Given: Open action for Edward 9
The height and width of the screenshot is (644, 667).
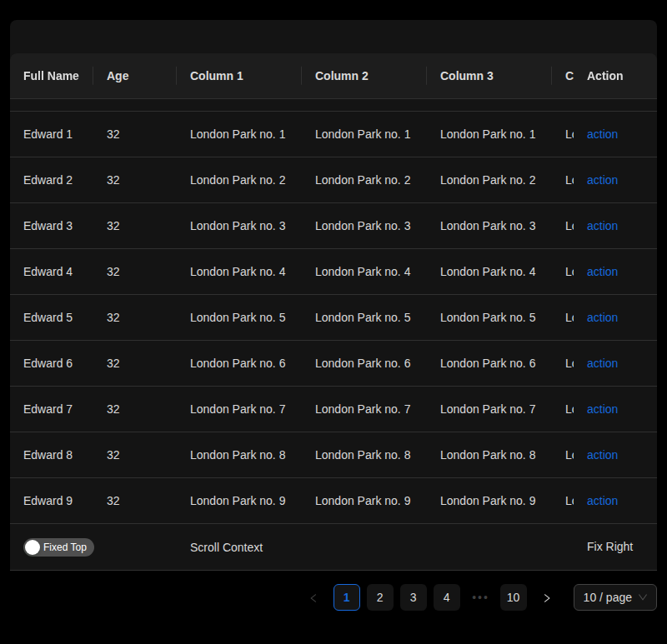Looking at the screenshot, I should click(602, 501).
